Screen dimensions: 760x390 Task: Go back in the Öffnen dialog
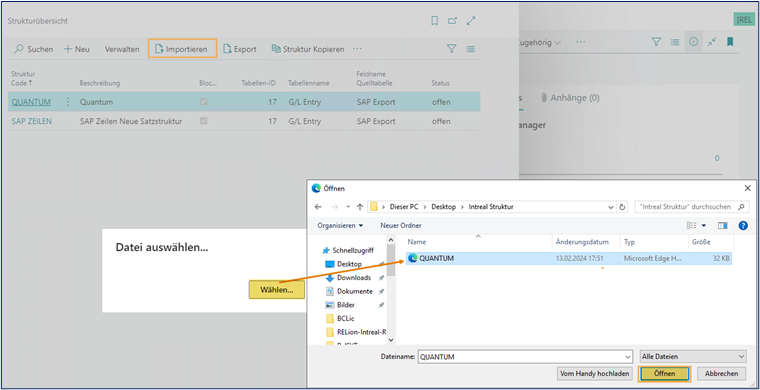(x=318, y=207)
